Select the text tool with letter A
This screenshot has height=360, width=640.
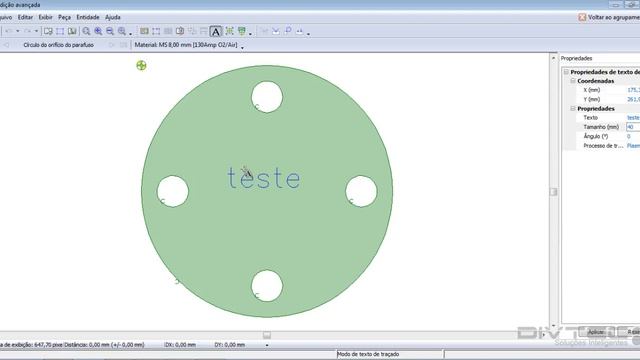tap(216, 31)
